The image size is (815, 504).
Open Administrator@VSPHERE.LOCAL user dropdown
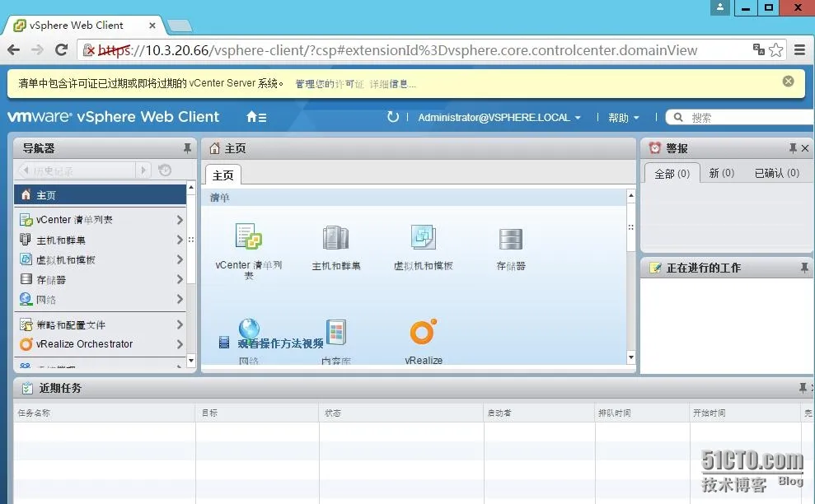click(499, 118)
